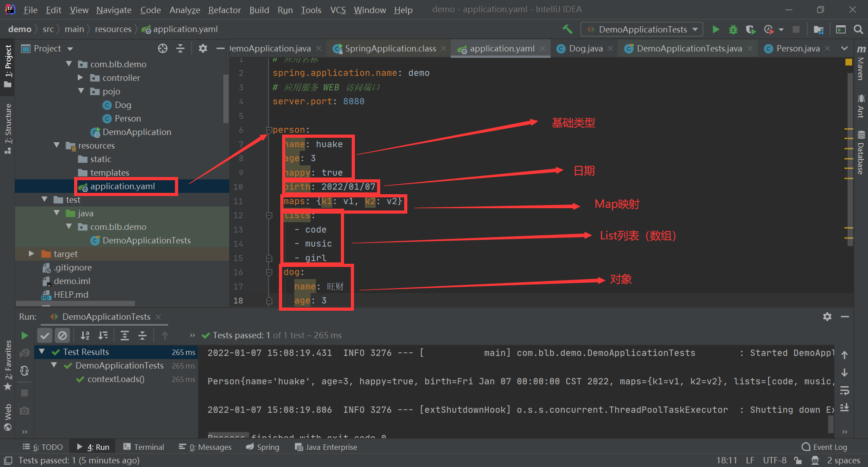Screen dimensions: 868x467
Task: Collapse the resources folder
Action: [x=57, y=145]
